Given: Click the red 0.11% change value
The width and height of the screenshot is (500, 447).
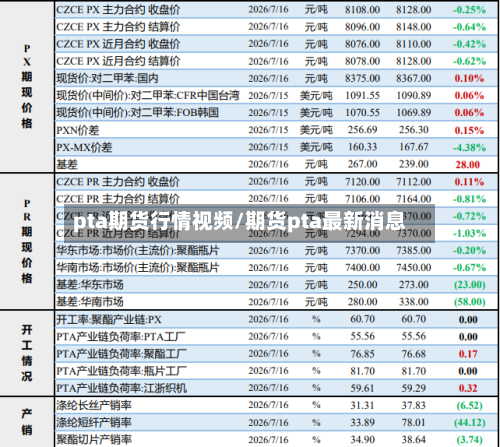Looking at the screenshot, I should pos(469,182).
